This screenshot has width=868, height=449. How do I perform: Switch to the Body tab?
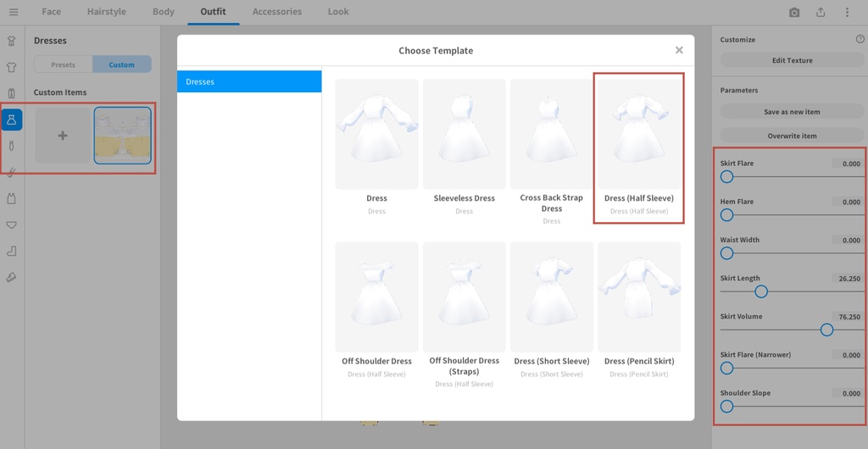pyautogui.click(x=164, y=12)
